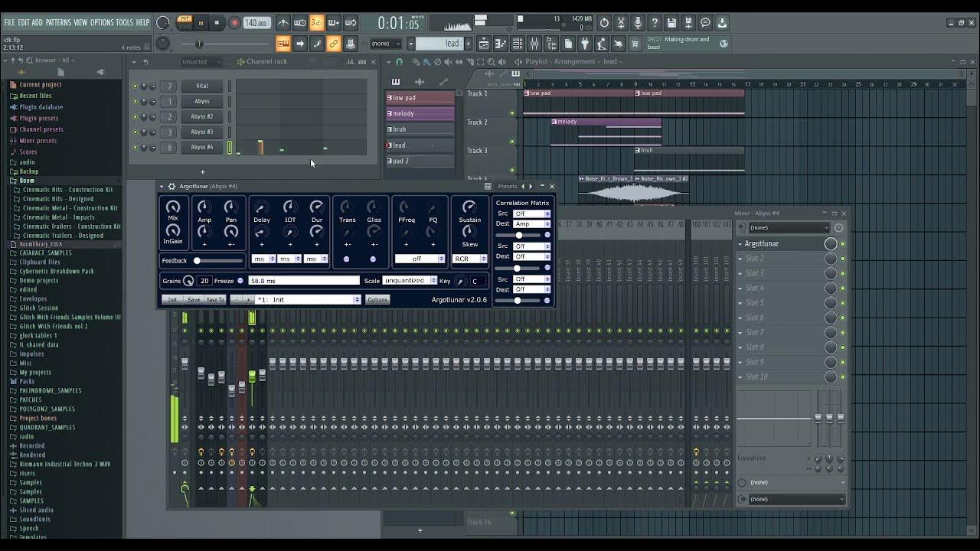Viewport: 980px width, 551px height.
Task: Edit the 140 tempo value
Action: (x=256, y=23)
